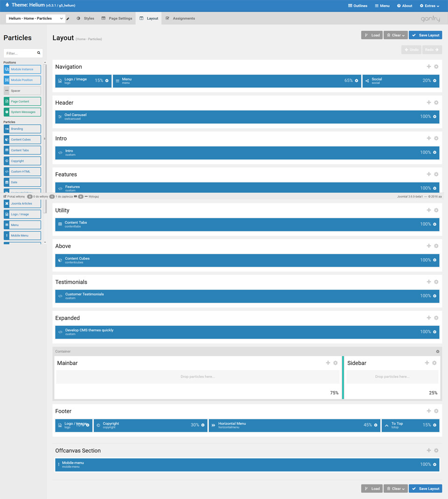Open Navigation section settings gear

point(436,66)
